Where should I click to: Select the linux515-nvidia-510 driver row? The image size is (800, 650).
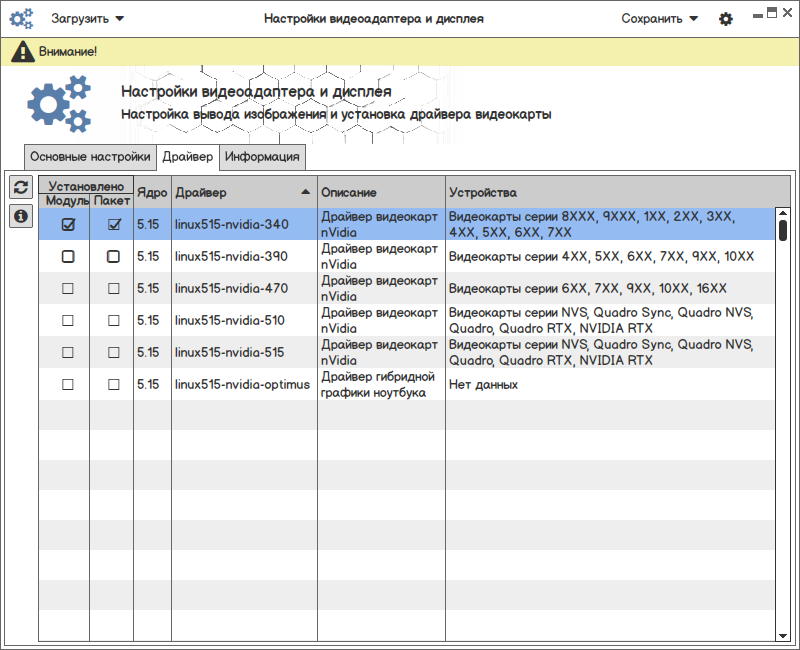pos(230,321)
